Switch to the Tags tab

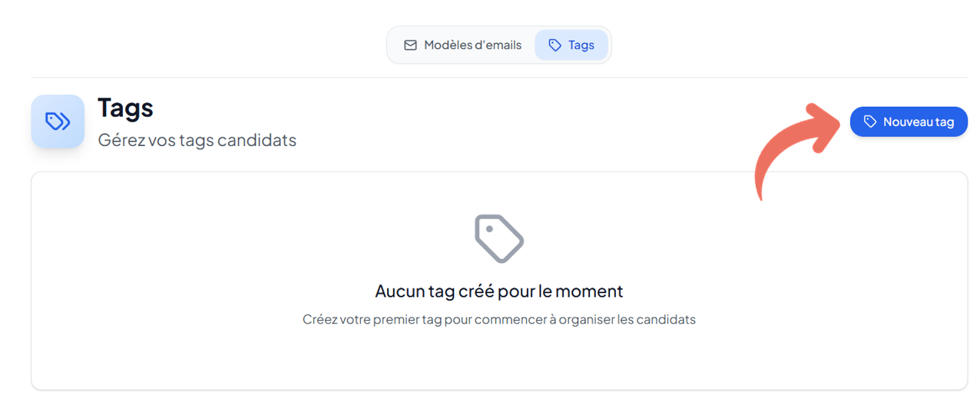[x=571, y=45]
